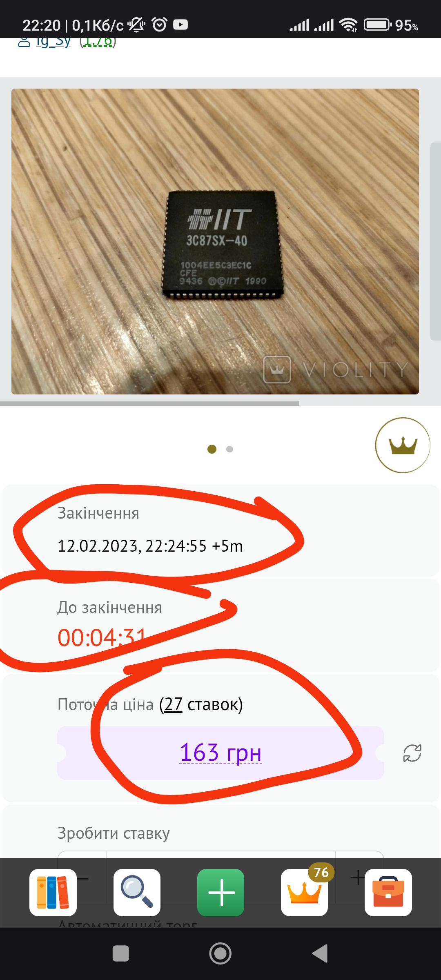Viewport: 441px width, 980px height.
Task: Refresh the current price with arrows icon
Action: click(x=412, y=753)
